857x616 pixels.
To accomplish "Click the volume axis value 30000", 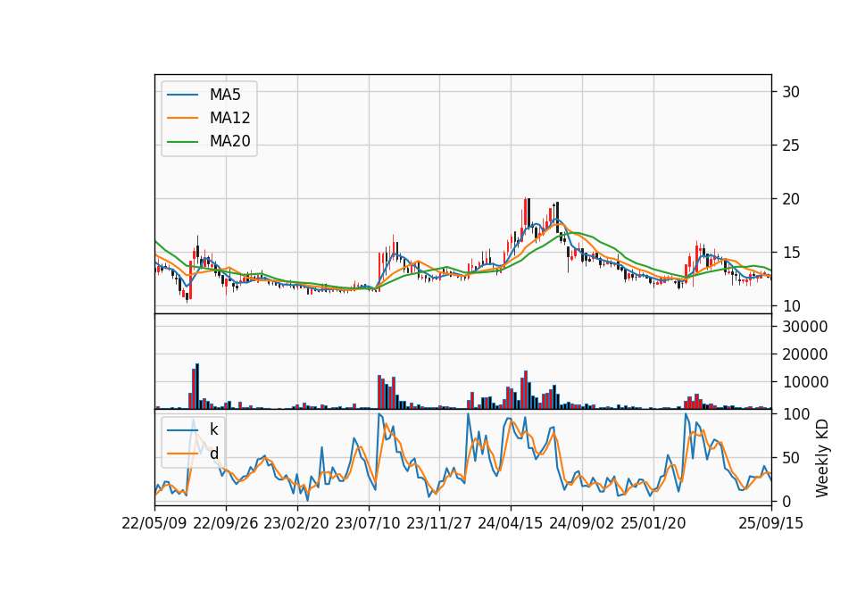I will (805, 327).
